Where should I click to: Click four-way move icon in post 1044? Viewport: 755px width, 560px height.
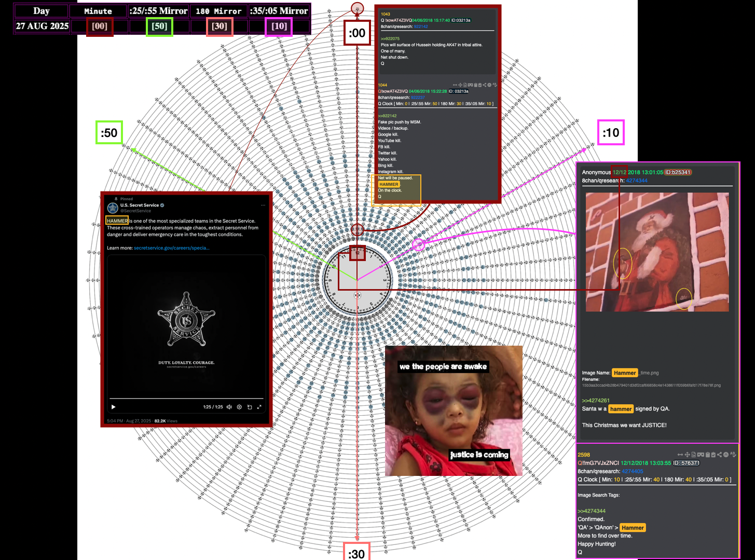pos(460,85)
